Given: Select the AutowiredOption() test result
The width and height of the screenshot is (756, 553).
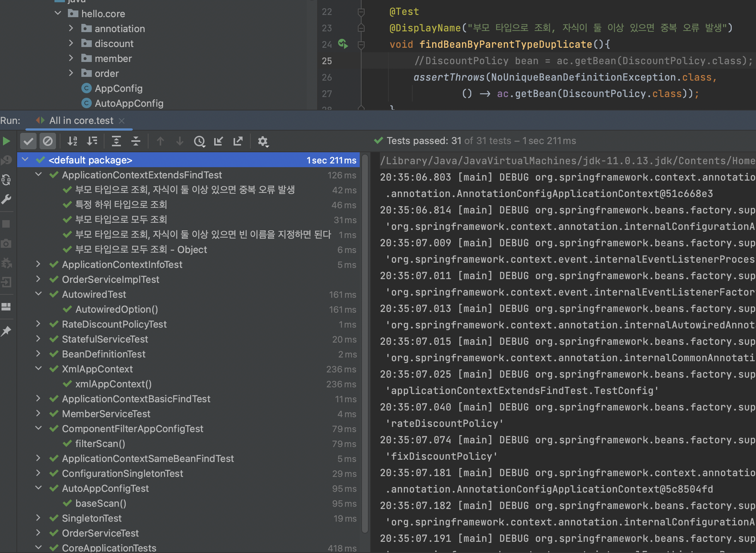Looking at the screenshot, I should pyautogui.click(x=188, y=309).
